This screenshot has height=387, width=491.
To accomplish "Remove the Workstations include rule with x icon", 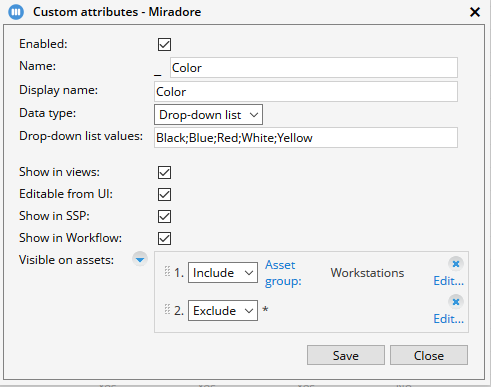I will pos(456,264).
